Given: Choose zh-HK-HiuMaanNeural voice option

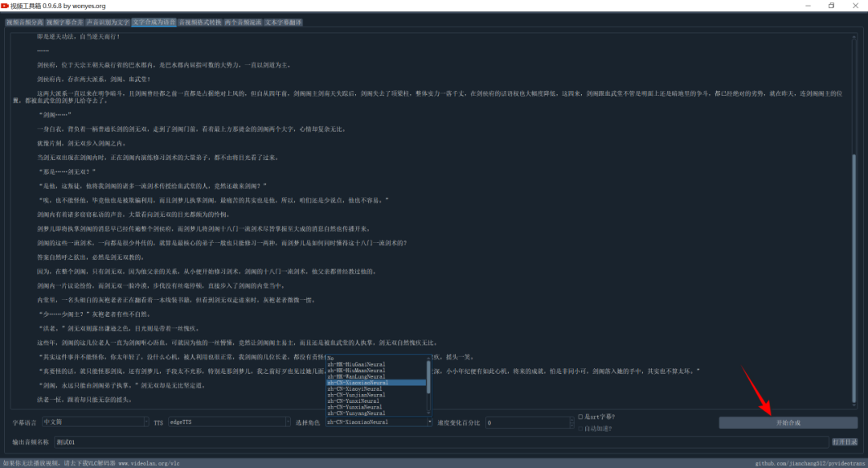Looking at the screenshot, I should pyautogui.click(x=376, y=371).
